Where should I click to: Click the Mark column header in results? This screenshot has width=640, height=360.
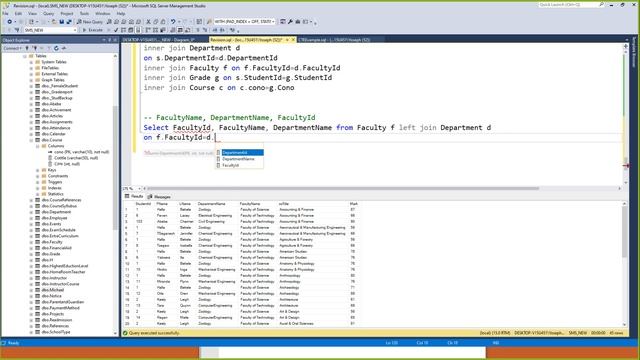[354, 204]
